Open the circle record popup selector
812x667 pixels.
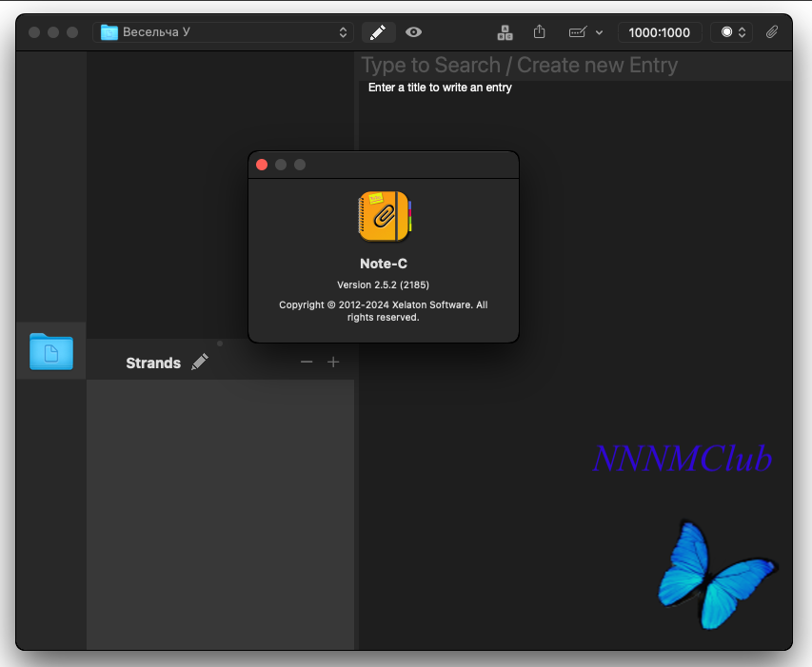click(x=732, y=32)
